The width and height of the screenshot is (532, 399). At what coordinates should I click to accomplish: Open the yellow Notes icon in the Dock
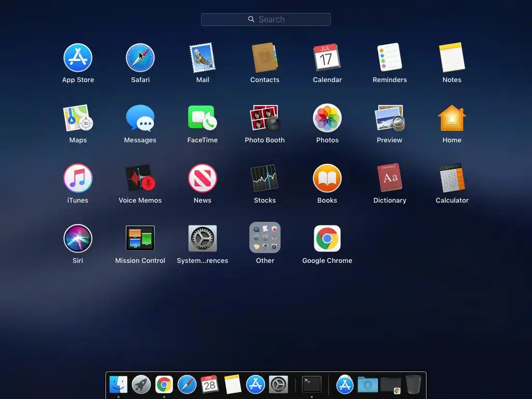click(233, 384)
